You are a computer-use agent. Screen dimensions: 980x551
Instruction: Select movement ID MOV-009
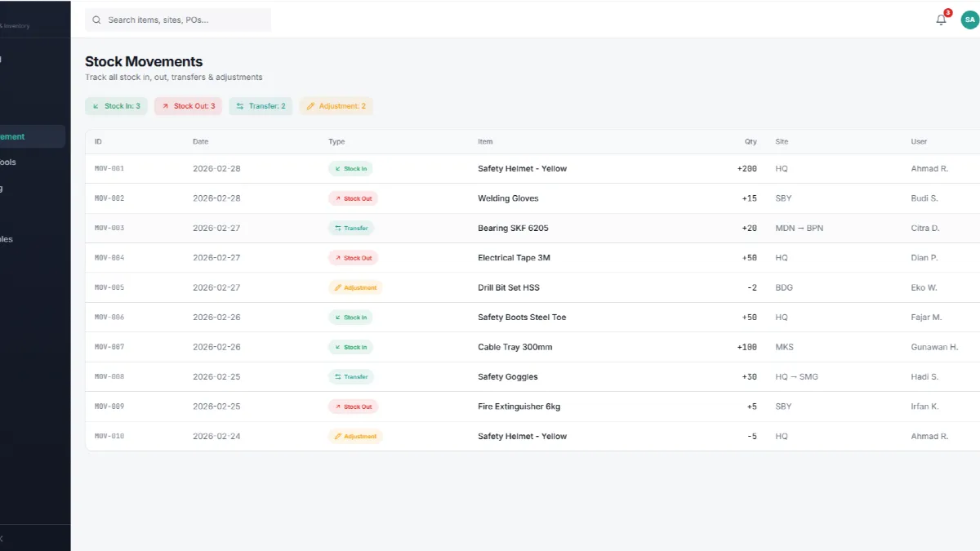point(109,407)
